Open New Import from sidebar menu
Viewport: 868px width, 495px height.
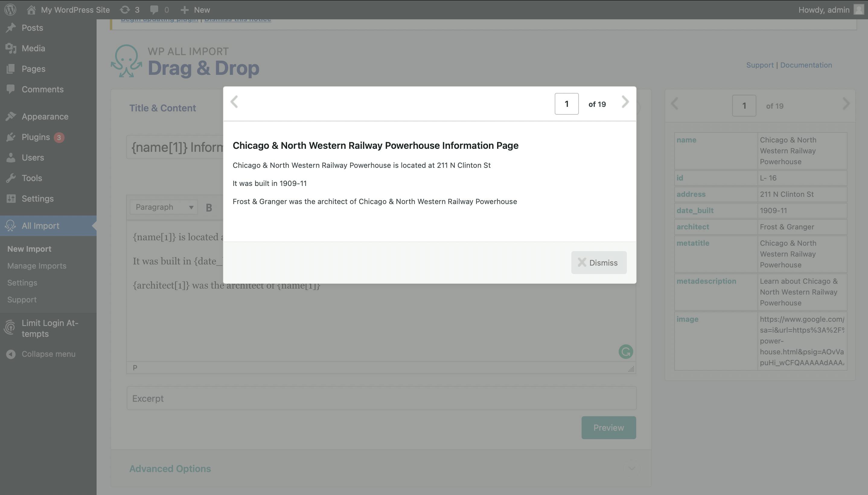point(29,248)
